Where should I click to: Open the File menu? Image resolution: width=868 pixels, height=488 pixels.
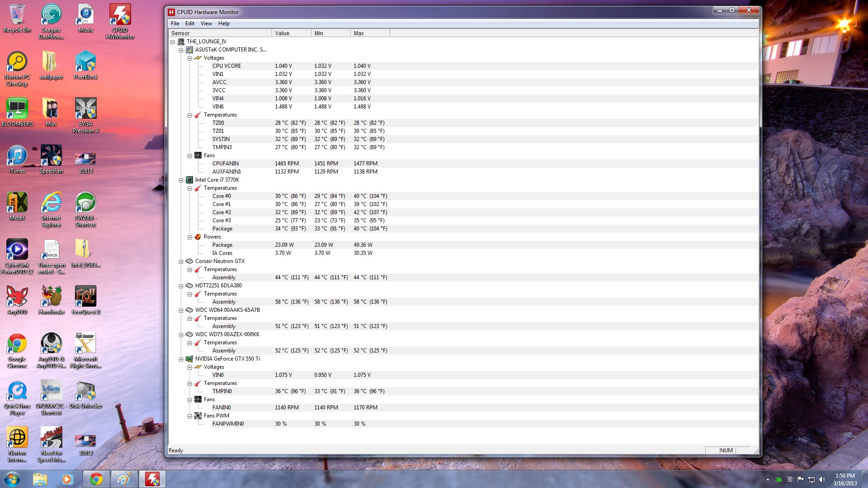pos(175,23)
